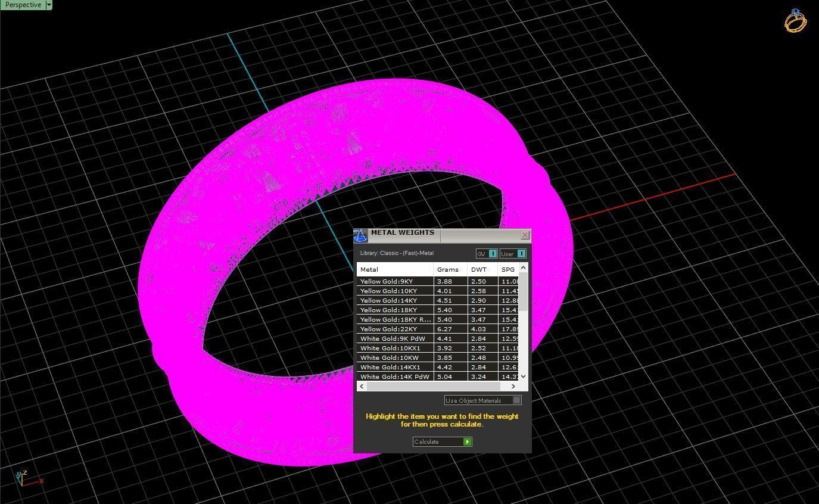Select the Yellow Gold:14KY row

438,300
